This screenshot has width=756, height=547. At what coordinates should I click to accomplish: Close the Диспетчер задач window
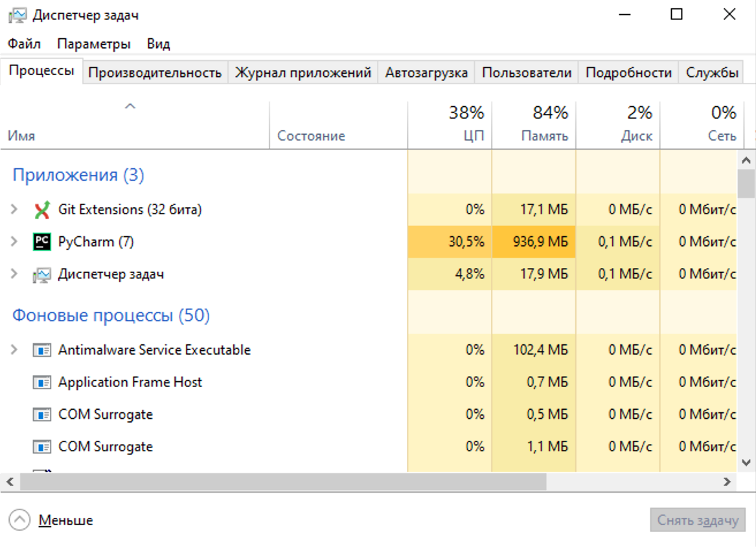(x=729, y=14)
